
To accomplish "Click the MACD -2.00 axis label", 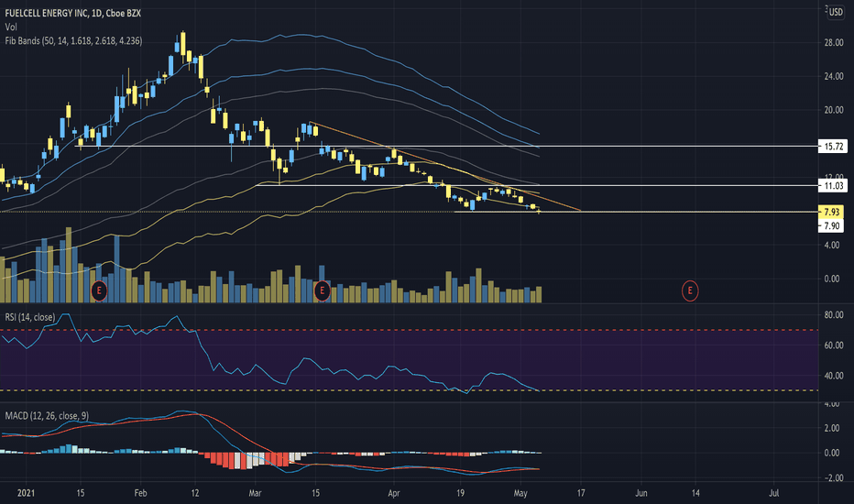I will pos(832,477).
